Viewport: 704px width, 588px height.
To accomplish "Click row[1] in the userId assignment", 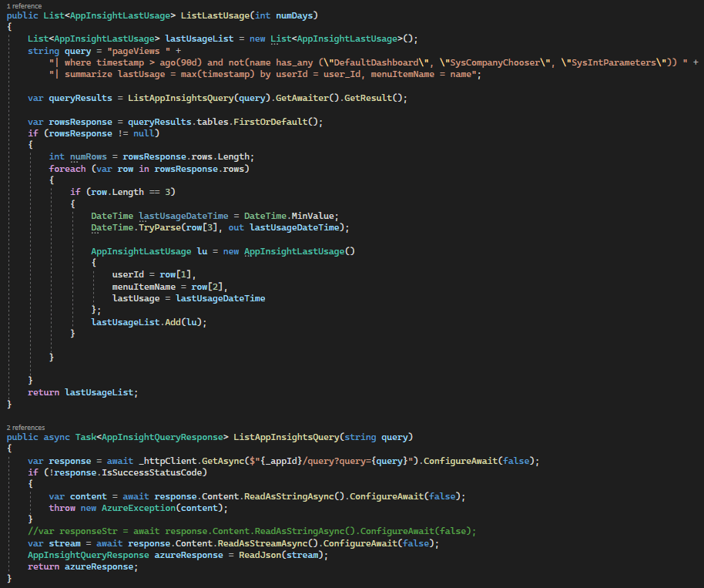I will pos(176,275).
